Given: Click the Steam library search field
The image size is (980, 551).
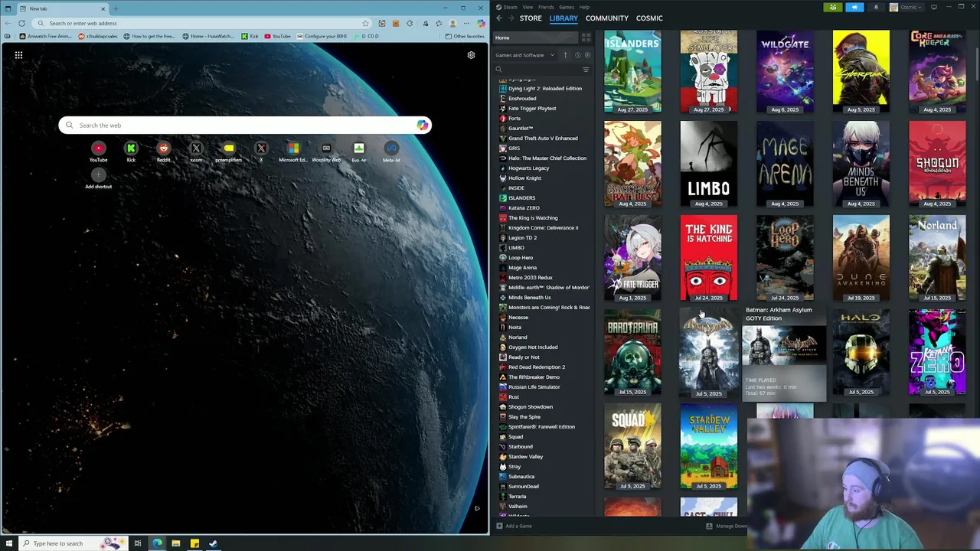Looking at the screenshot, I should 536,70.
